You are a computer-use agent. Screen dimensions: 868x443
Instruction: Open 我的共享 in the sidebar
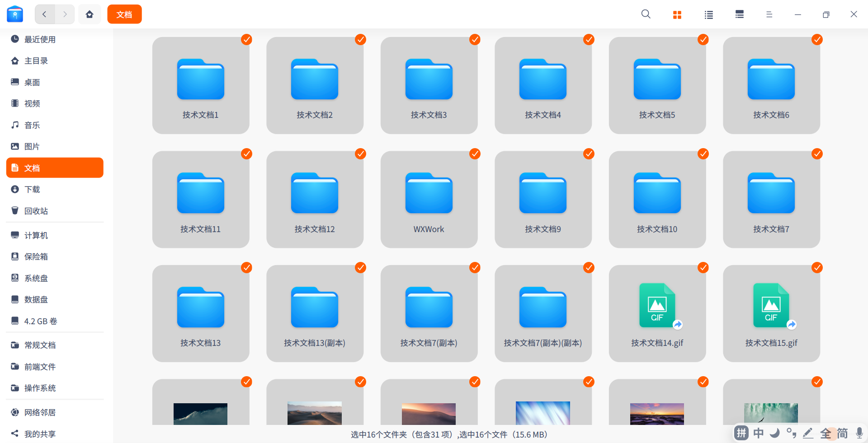click(55, 434)
